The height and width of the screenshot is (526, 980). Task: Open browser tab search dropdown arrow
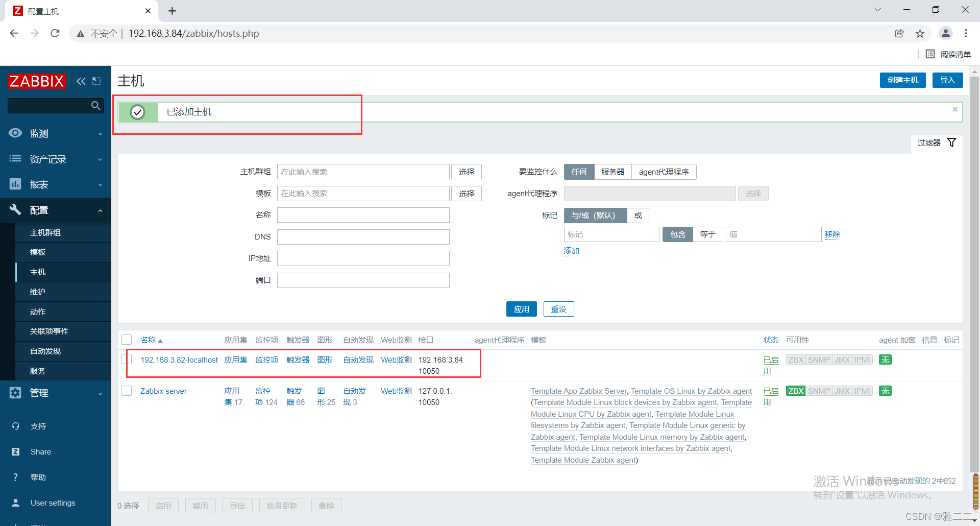tap(877, 10)
